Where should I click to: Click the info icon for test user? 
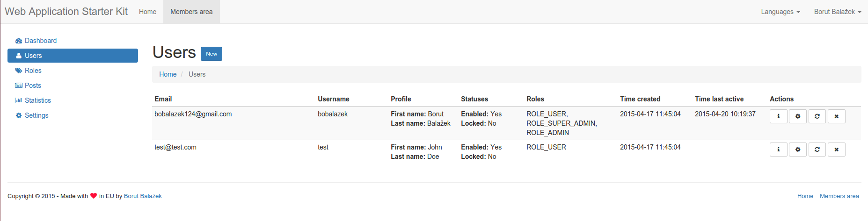click(778, 150)
